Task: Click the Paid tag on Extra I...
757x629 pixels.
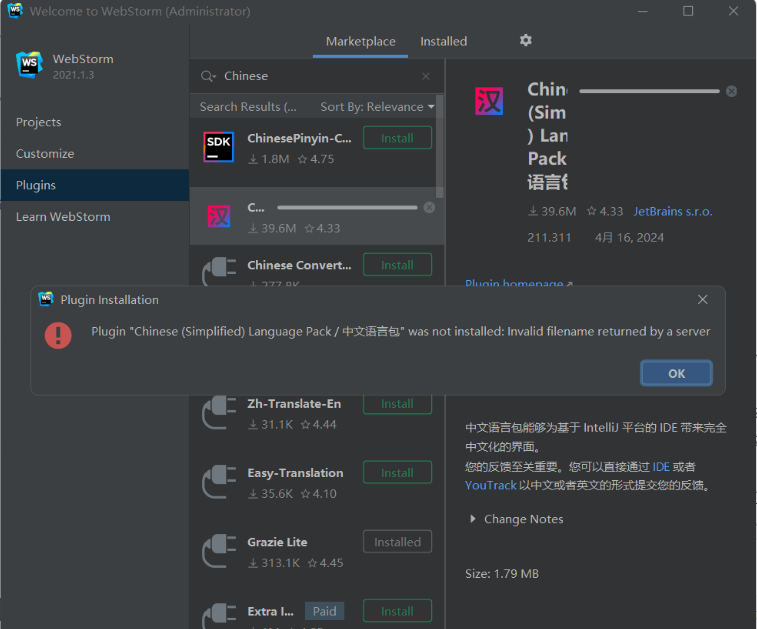Action: (324, 611)
